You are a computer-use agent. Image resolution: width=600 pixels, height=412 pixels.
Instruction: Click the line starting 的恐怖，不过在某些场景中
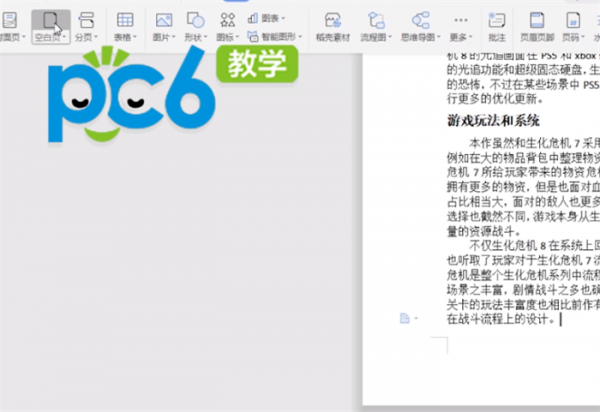point(523,84)
